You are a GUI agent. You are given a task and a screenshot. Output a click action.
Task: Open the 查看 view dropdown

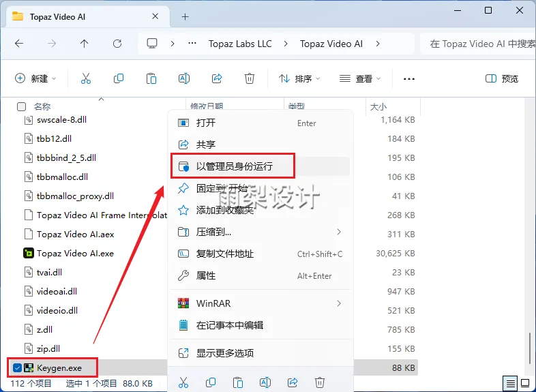click(x=360, y=78)
